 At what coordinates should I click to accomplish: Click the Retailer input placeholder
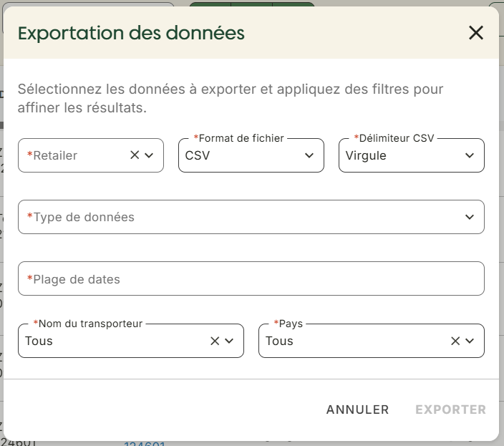52,155
